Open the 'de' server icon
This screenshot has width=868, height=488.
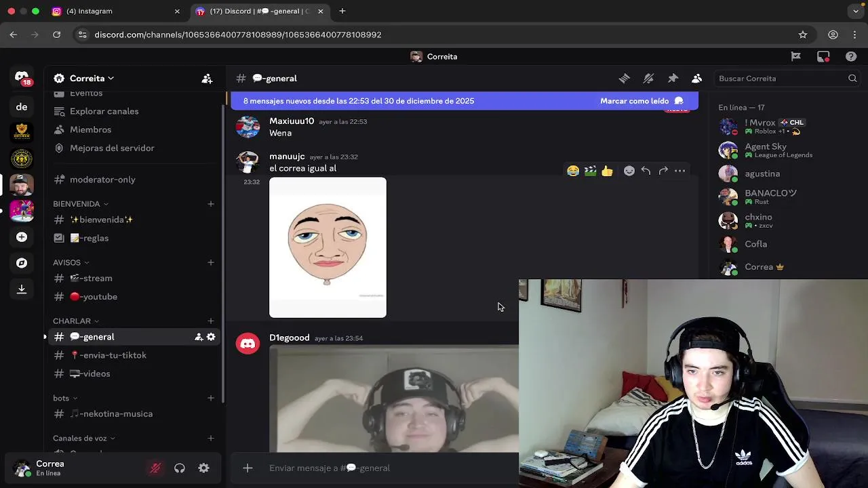click(x=22, y=106)
